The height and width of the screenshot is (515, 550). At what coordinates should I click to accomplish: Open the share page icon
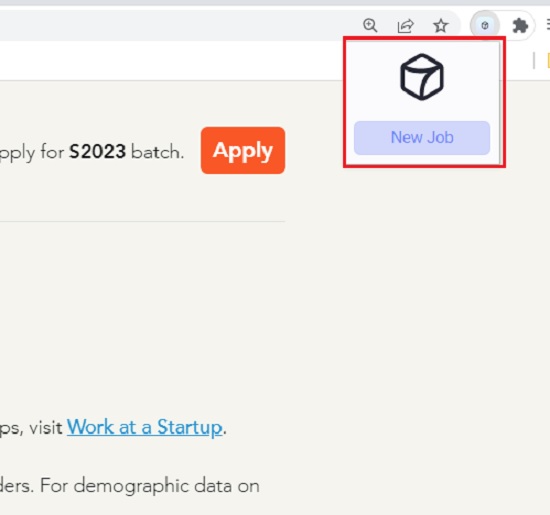[x=405, y=26]
